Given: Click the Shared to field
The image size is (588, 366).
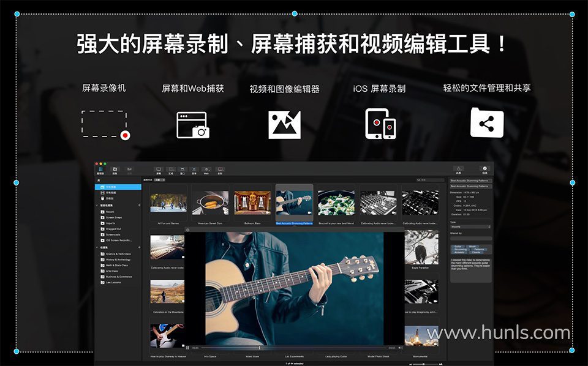Looking at the screenshot, I should [x=470, y=238].
